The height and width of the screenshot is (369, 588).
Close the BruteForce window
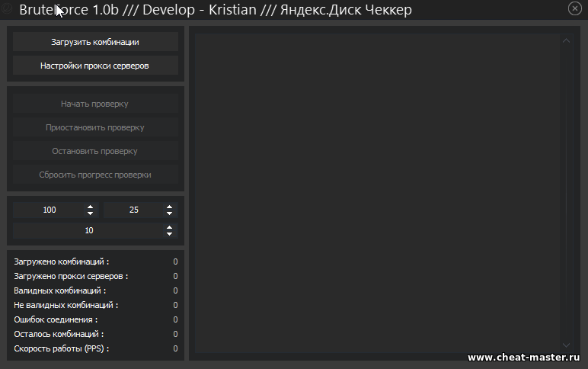tap(574, 8)
